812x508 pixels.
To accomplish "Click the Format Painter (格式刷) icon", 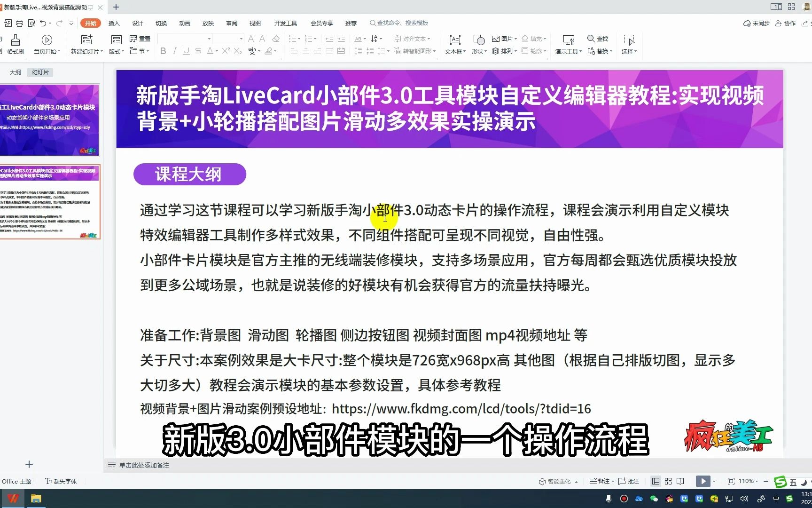I will point(16,40).
